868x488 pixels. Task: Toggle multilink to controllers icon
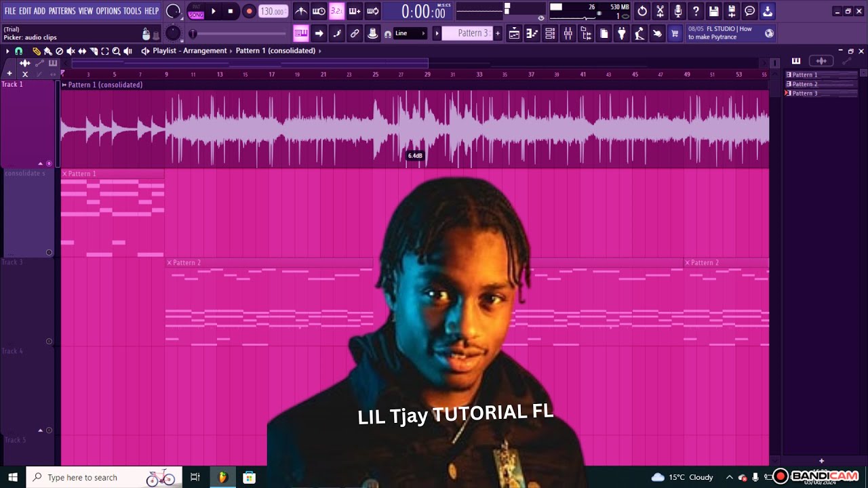pyautogui.click(x=372, y=33)
